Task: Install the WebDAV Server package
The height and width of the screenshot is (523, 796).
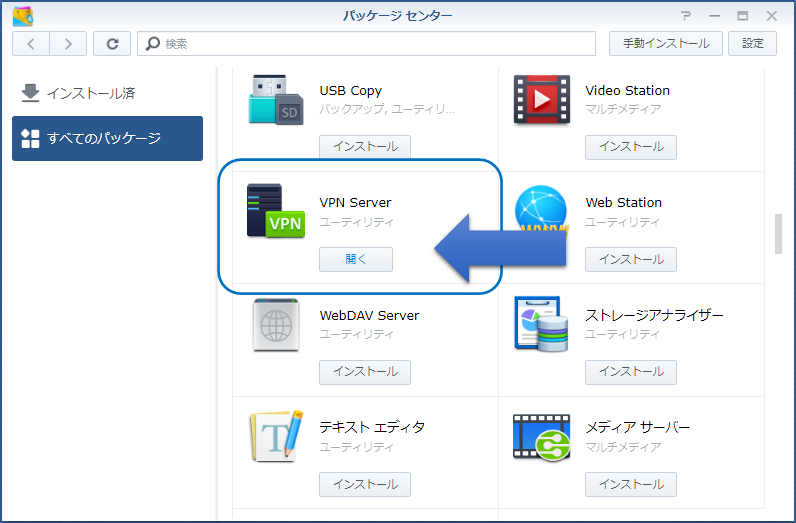Action: 365,372
